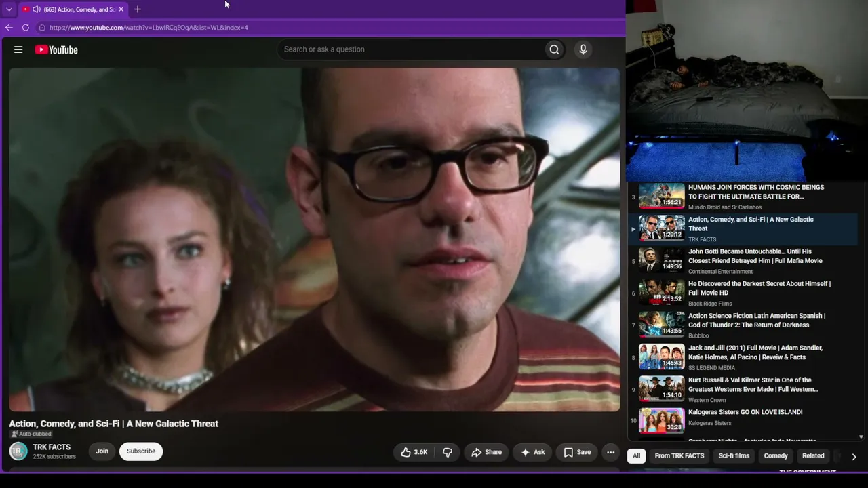Subscribe to TRK FACTS
868x488 pixels.
[x=141, y=451]
